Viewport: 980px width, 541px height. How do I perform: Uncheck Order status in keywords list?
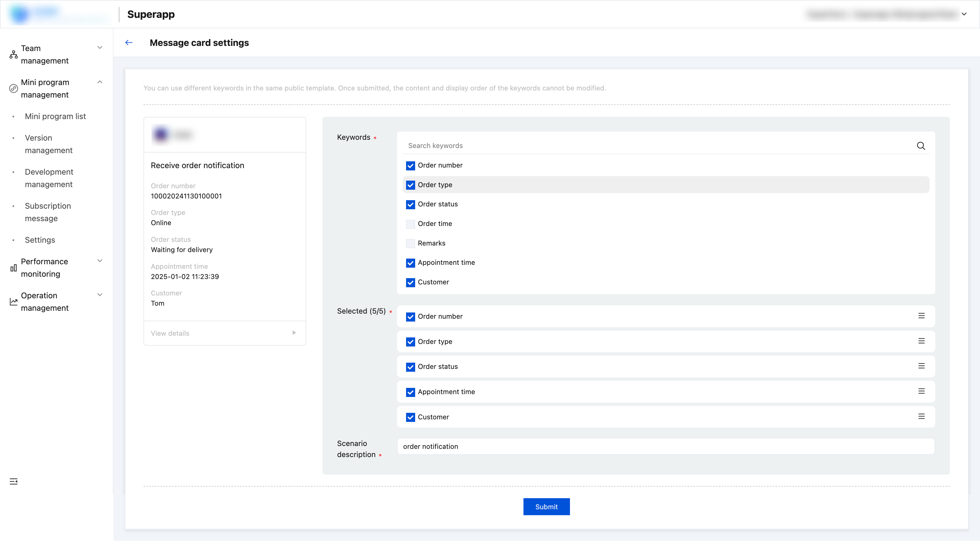tap(410, 205)
